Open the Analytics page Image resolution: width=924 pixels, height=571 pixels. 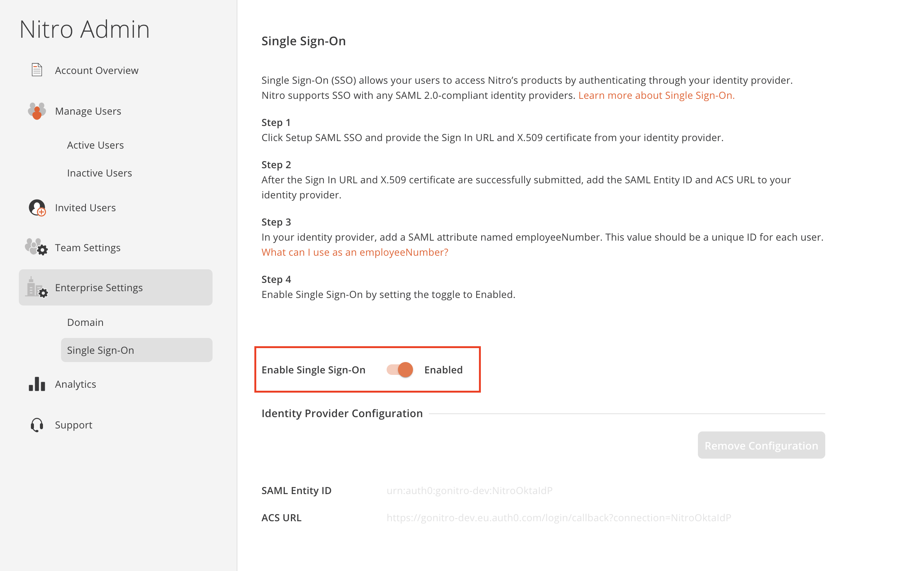point(75,384)
